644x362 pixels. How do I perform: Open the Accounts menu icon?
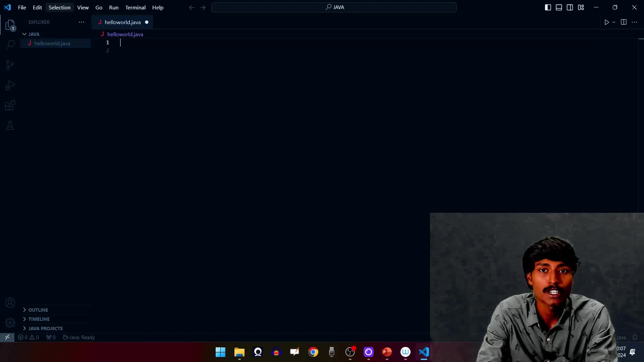click(x=10, y=303)
